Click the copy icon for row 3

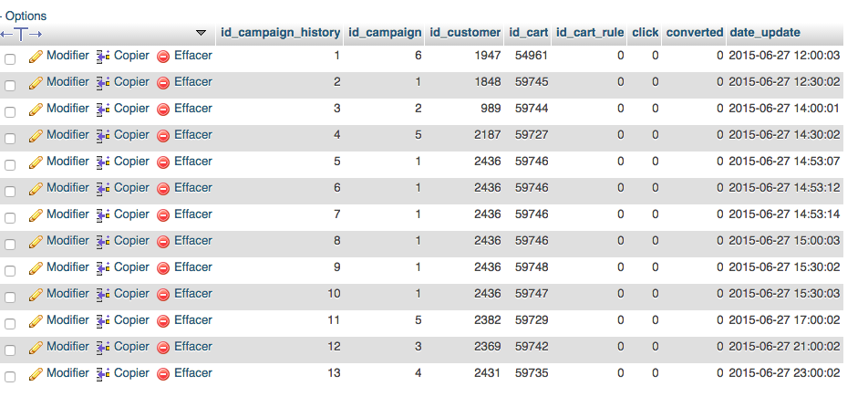pos(103,110)
